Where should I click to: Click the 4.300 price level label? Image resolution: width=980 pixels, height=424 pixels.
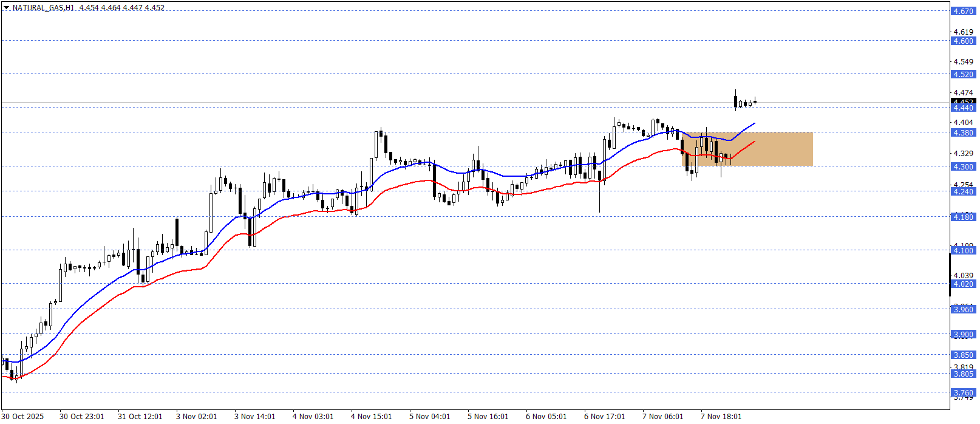tap(963, 167)
